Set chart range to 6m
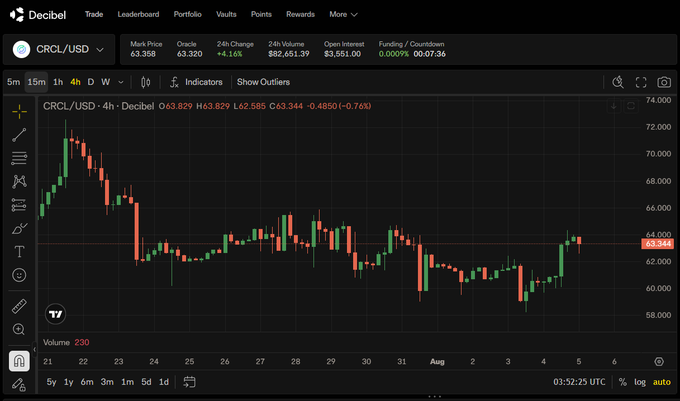The width and height of the screenshot is (680, 401). point(87,382)
